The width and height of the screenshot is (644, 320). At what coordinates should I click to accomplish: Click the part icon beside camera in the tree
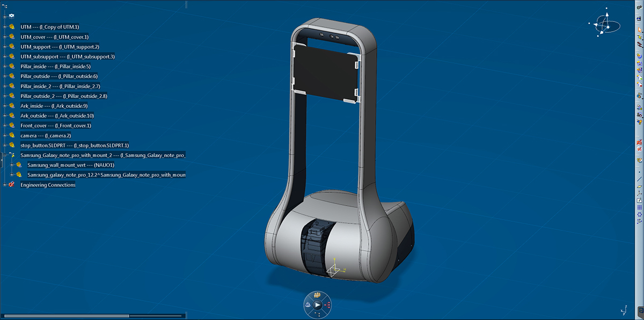[12, 135]
